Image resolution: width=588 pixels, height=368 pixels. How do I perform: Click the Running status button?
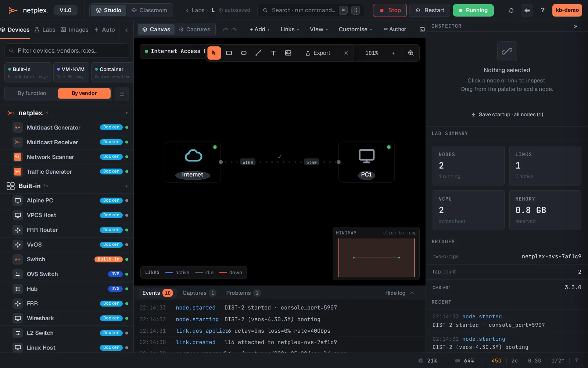pos(473,10)
